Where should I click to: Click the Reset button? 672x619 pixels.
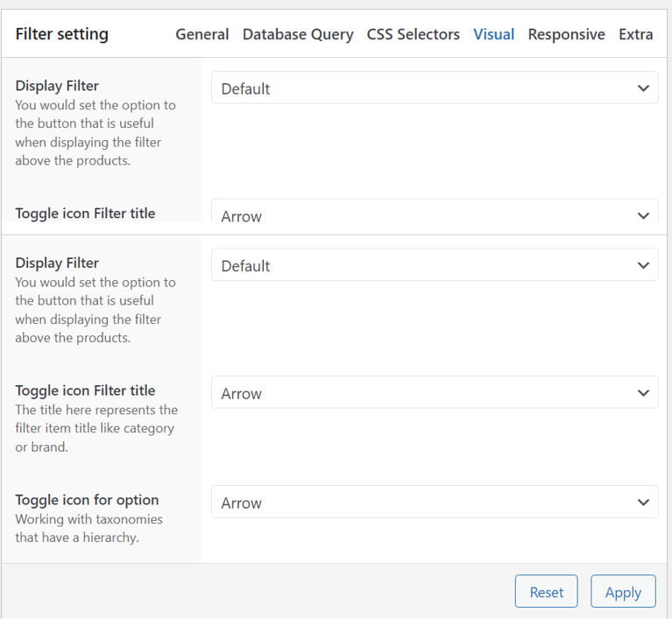click(x=547, y=592)
